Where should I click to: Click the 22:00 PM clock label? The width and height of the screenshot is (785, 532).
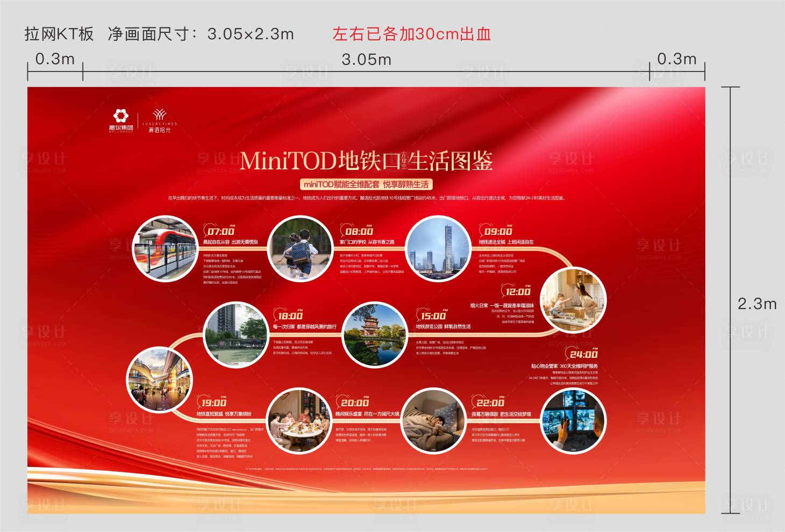tap(489, 402)
